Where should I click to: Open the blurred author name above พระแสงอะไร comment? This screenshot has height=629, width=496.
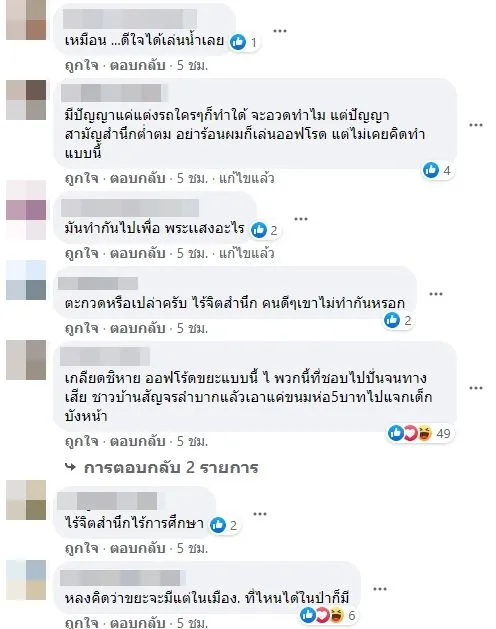tap(130, 208)
